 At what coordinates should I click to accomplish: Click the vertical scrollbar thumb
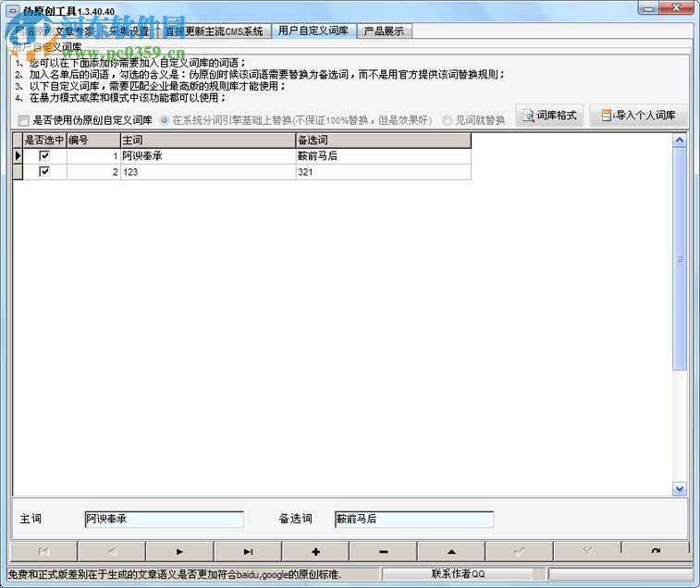point(679,259)
